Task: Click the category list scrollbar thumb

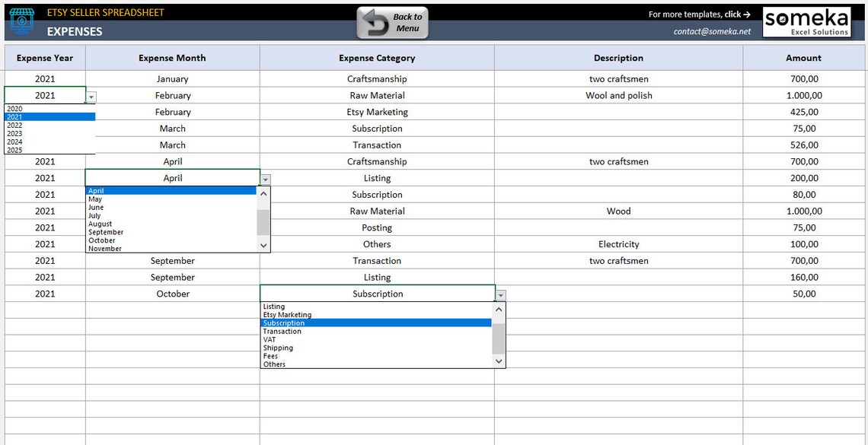Action: (x=499, y=339)
